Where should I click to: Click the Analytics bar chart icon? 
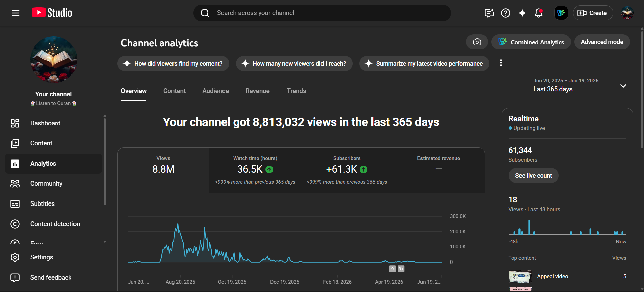coord(15,164)
